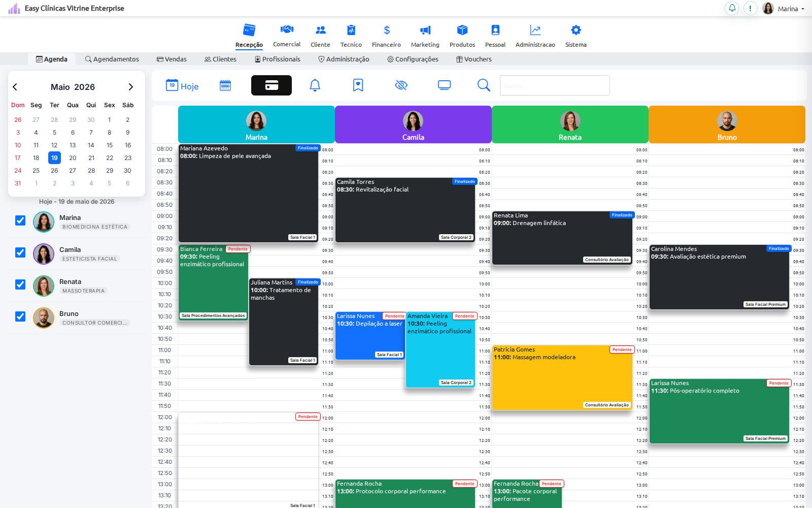Open Larissa Nunes's 10:30 depilação appointment
The width and height of the screenshot is (812, 508).
coord(370,335)
